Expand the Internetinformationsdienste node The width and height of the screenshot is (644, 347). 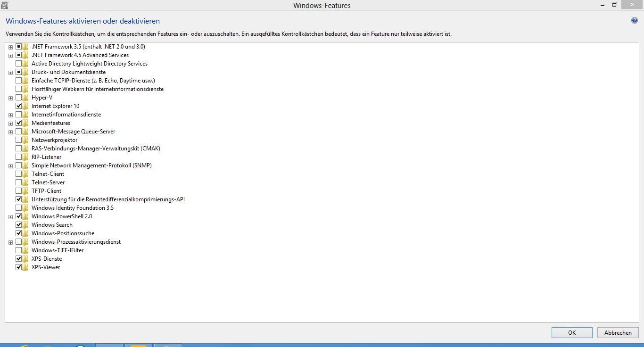(10, 115)
